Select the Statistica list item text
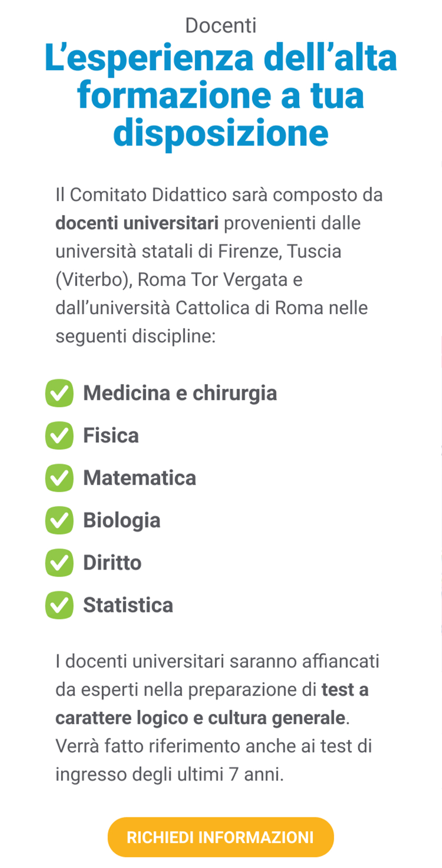The image size is (442, 868). 128,605
